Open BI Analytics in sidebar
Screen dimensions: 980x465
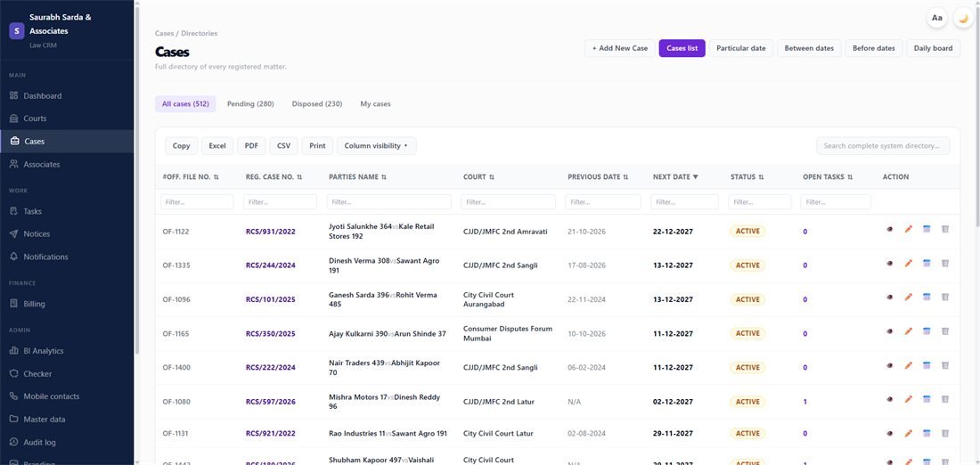[67, 351]
